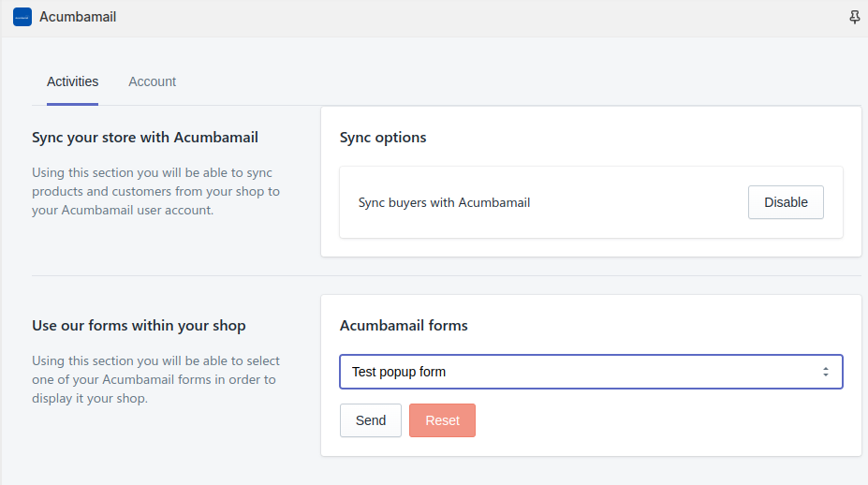Click the Acumbamail app logo icon
868x485 pixels.
pyautogui.click(x=22, y=17)
